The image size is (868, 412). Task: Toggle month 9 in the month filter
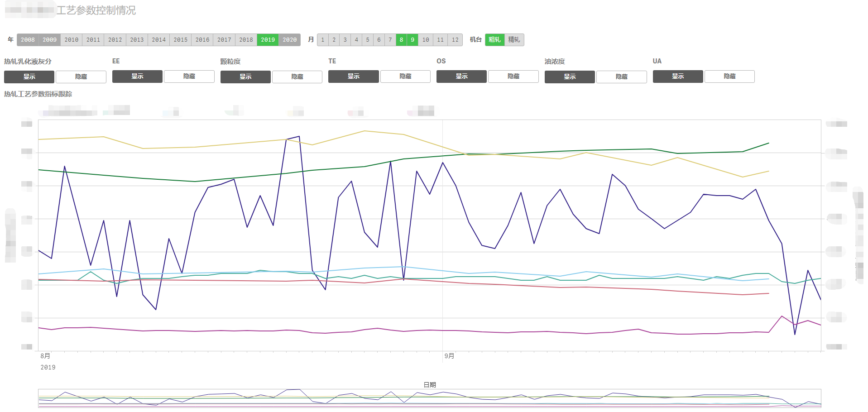click(x=412, y=40)
